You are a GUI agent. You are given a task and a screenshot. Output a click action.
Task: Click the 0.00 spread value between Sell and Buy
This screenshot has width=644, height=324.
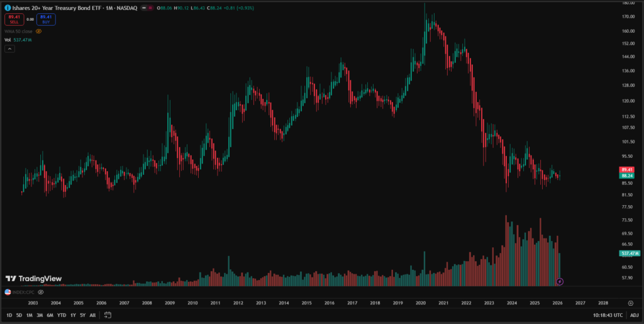pyautogui.click(x=30, y=20)
